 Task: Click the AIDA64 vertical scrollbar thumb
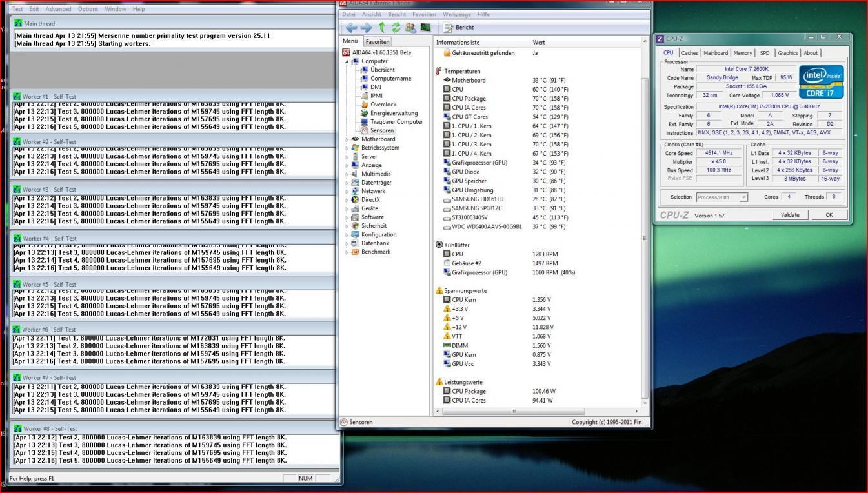[x=644, y=239]
